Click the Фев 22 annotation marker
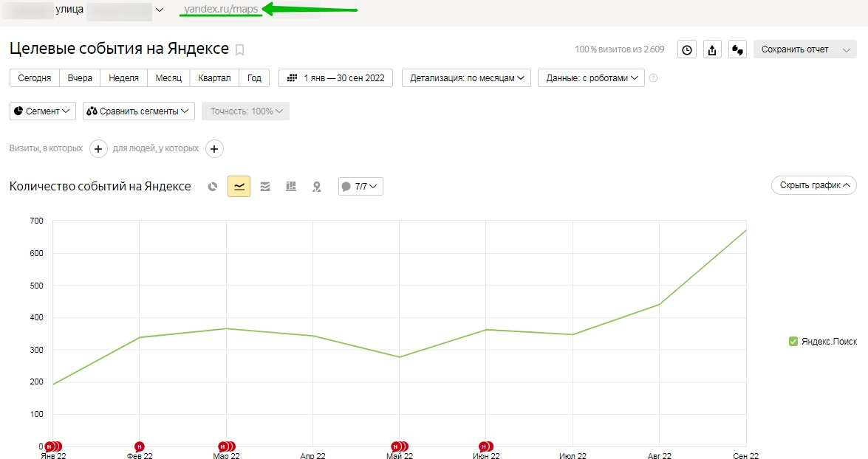Screen dimensions: 868x459 coord(139,447)
